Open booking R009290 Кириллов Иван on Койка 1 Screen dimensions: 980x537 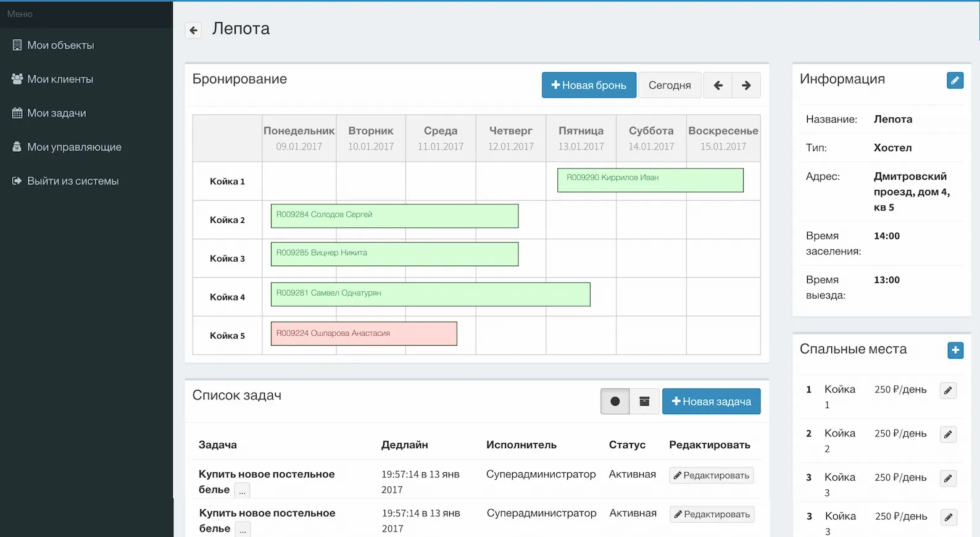[650, 180]
